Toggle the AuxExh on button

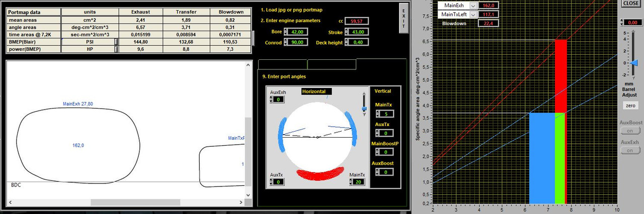[x=630, y=150]
